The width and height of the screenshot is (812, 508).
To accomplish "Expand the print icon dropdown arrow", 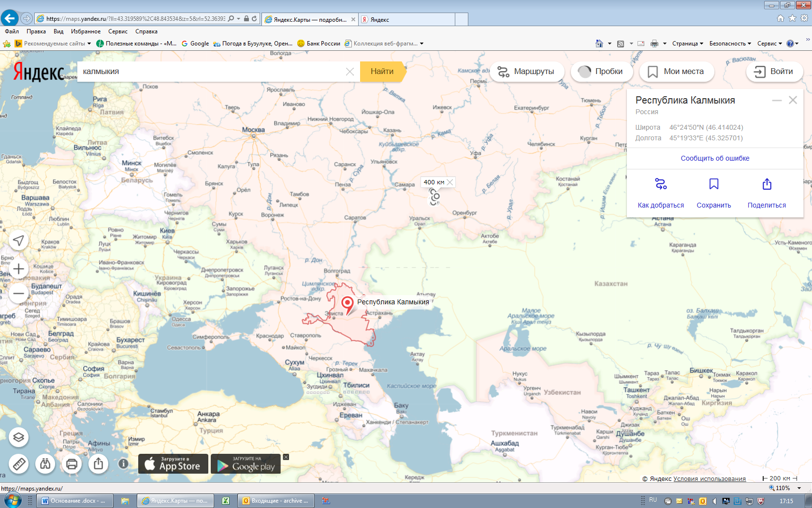I will [x=665, y=44].
